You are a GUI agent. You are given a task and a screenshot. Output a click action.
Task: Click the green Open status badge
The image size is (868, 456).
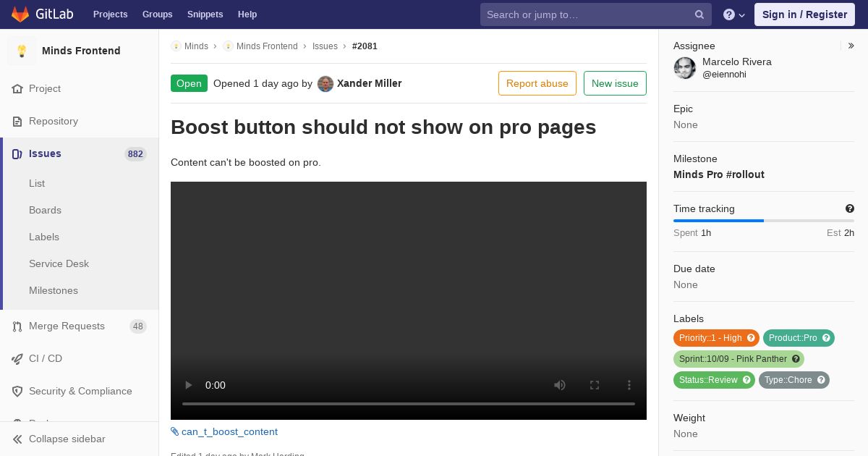pyautogui.click(x=189, y=83)
